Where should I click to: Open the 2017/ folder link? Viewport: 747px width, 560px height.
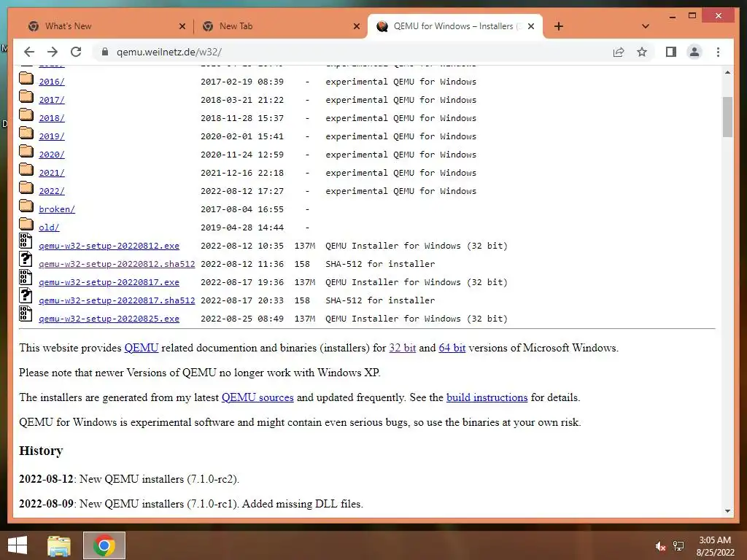pos(52,100)
